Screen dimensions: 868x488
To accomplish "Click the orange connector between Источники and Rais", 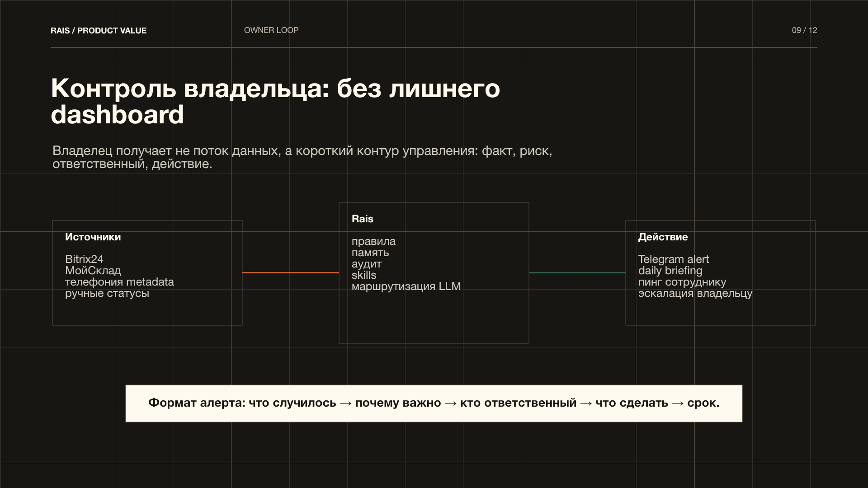I will 289,272.
